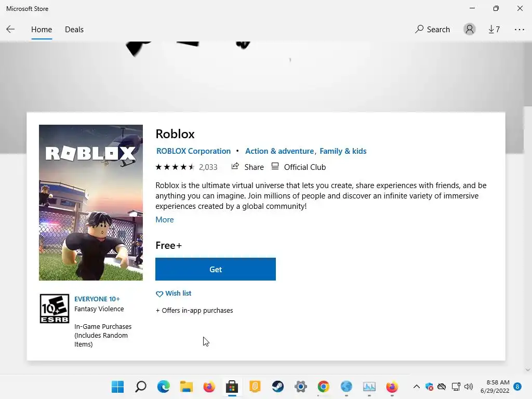
Task: Close the Microsoft Store window
Action: (520, 8)
